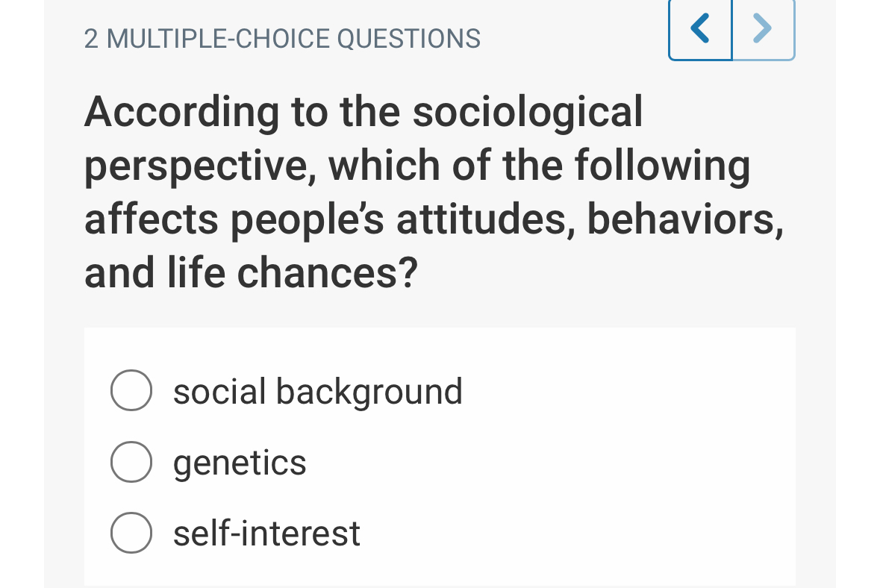Click the 'social background' answer text
This screenshot has height=588, width=880.
(317, 391)
